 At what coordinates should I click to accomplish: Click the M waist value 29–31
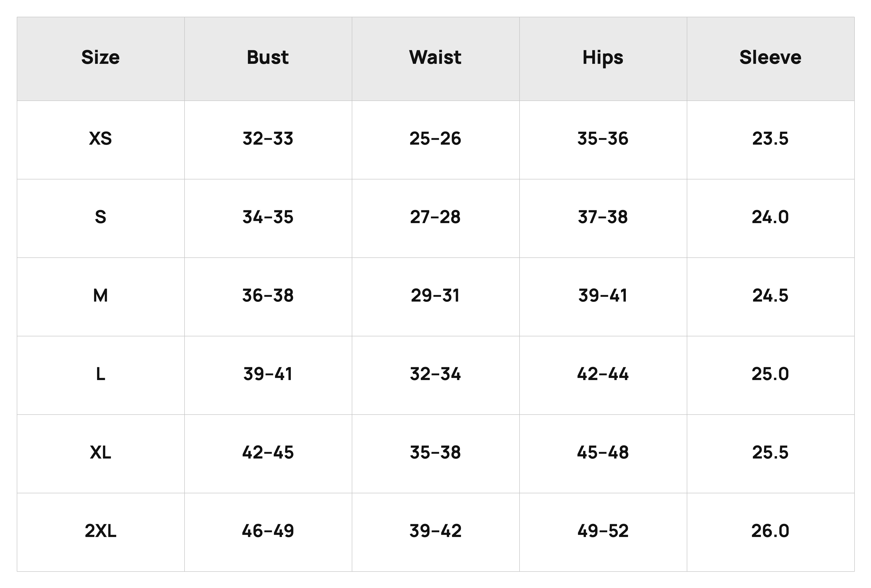tap(435, 296)
